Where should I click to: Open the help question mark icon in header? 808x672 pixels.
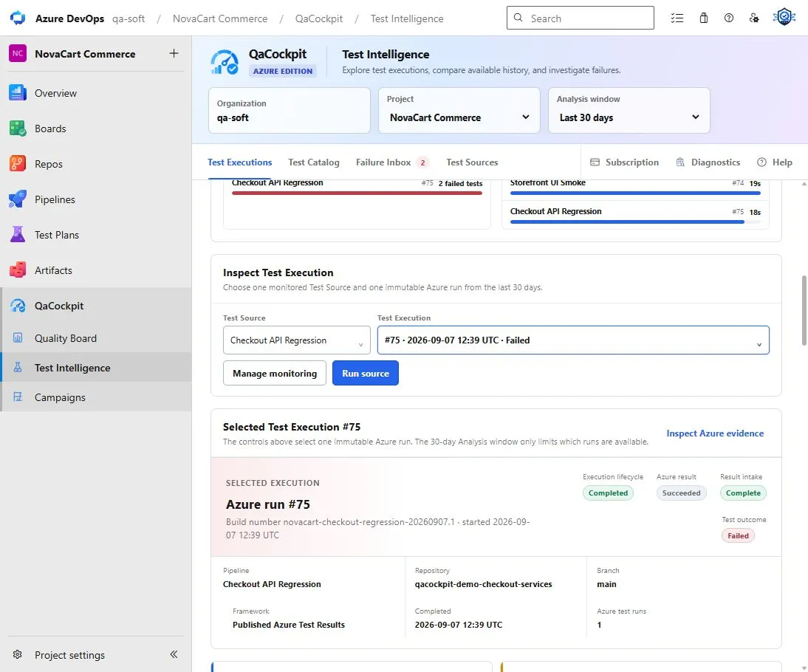[729, 18]
